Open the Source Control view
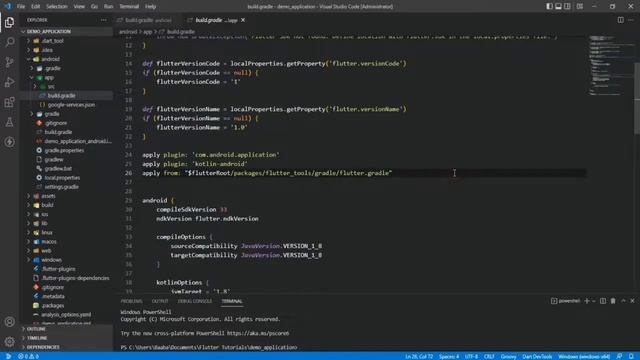The width and height of the screenshot is (640, 360). 9,62
